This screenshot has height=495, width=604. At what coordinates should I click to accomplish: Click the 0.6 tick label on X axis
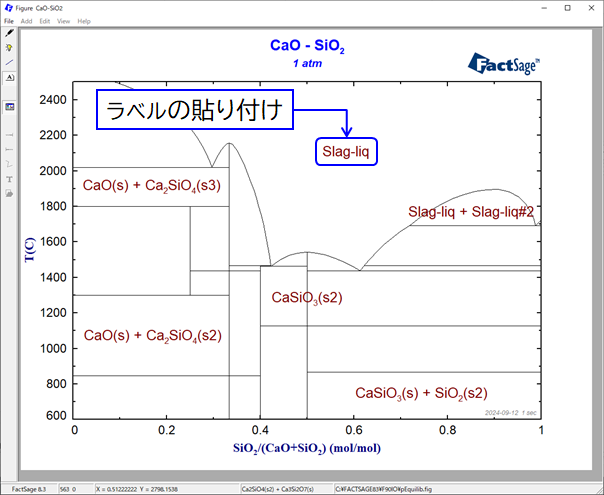pyautogui.click(x=354, y=430)
